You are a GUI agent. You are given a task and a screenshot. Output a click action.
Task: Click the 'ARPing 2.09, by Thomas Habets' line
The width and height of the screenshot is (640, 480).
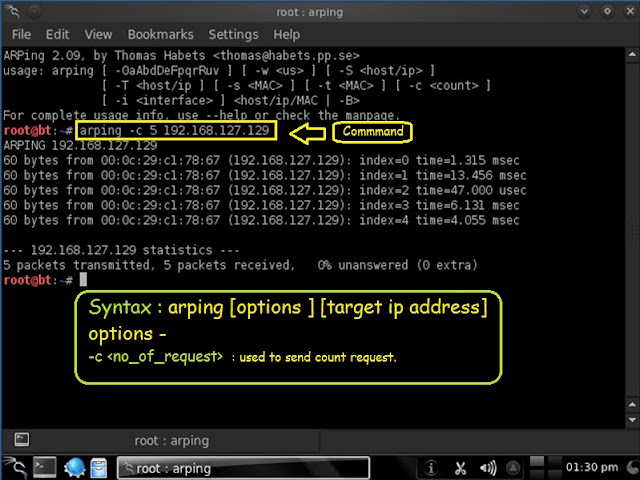(181, 56)
